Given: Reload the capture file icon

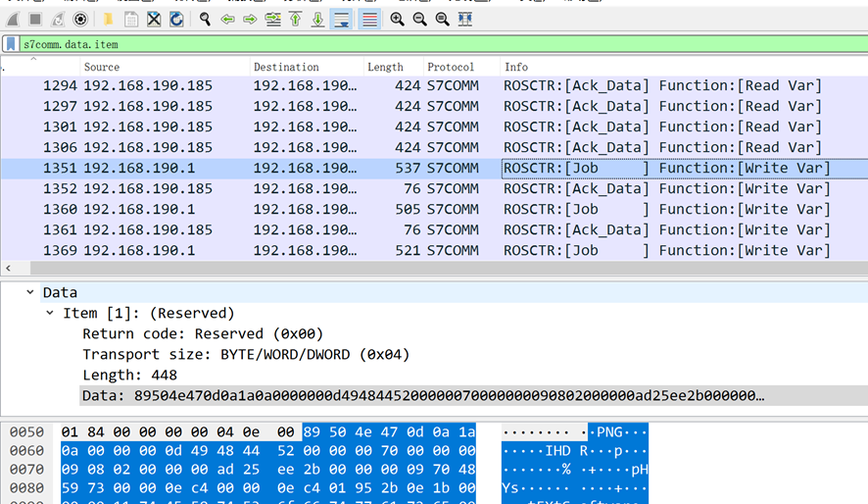Looking at the screenshot, I should (176, 19).
